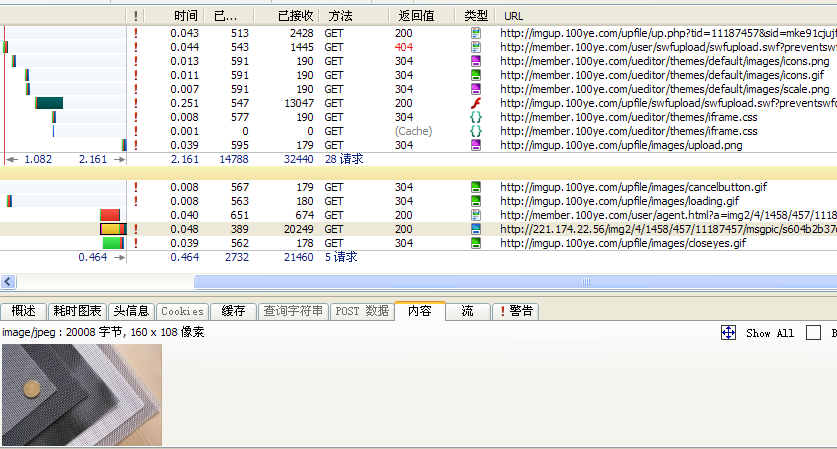Click the '28 请求' summary row
The height and width of the screenshot is (449, 837).
344,159
